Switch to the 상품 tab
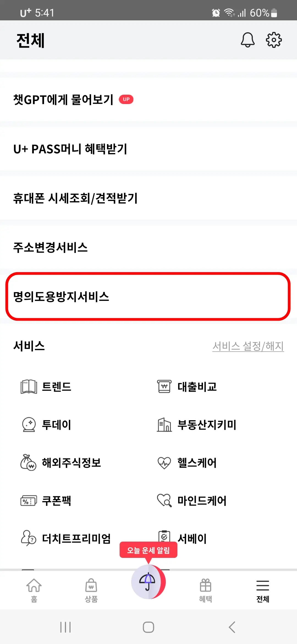 click(91, 589)
